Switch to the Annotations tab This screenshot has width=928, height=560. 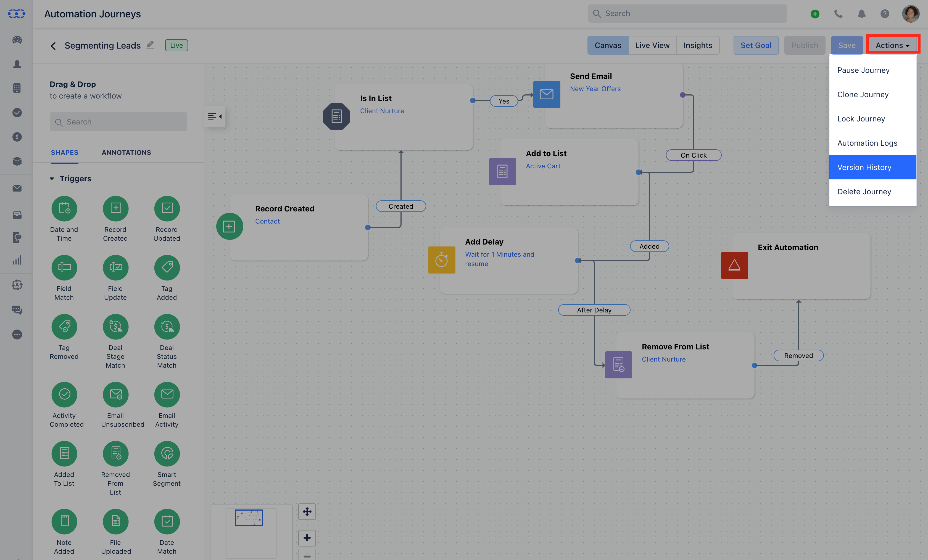pyautogui.click(x=126, y=152)
